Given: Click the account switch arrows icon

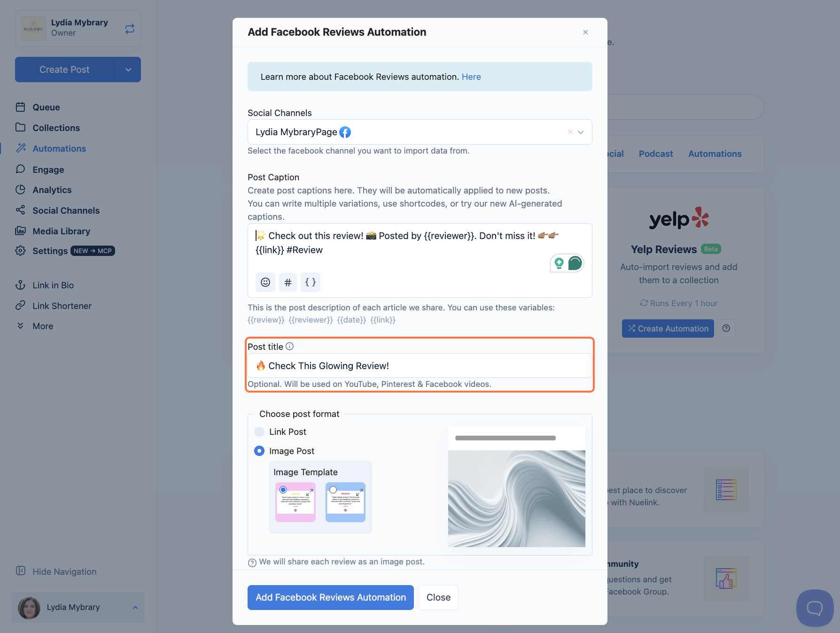Looking at the screenshot, I should (x=130, y=29).
